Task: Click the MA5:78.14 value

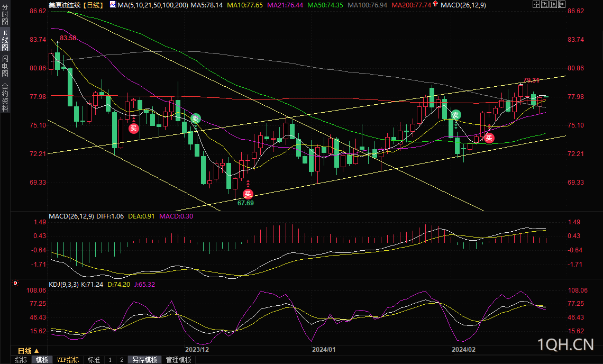Action: pos(206,5)
